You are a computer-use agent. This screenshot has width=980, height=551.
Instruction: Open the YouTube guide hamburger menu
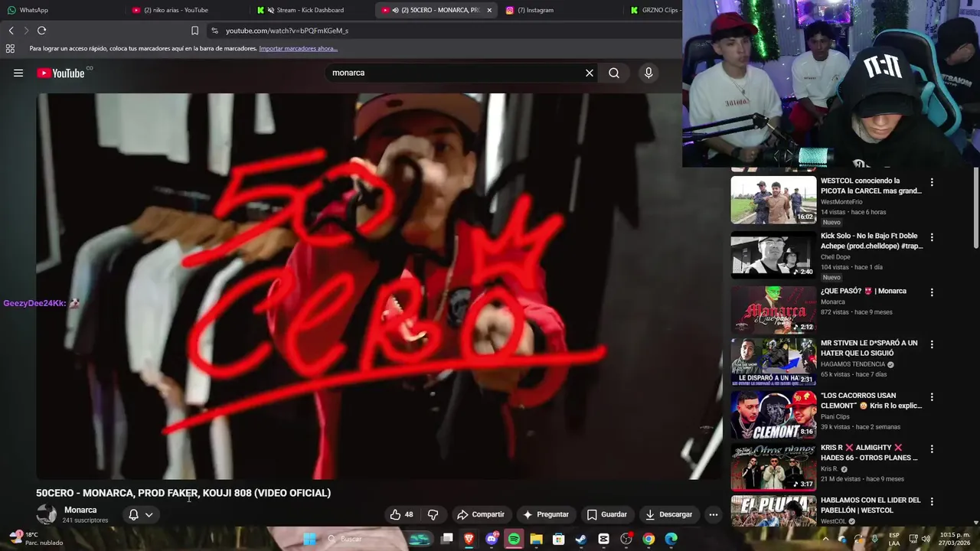click(18, 73)
